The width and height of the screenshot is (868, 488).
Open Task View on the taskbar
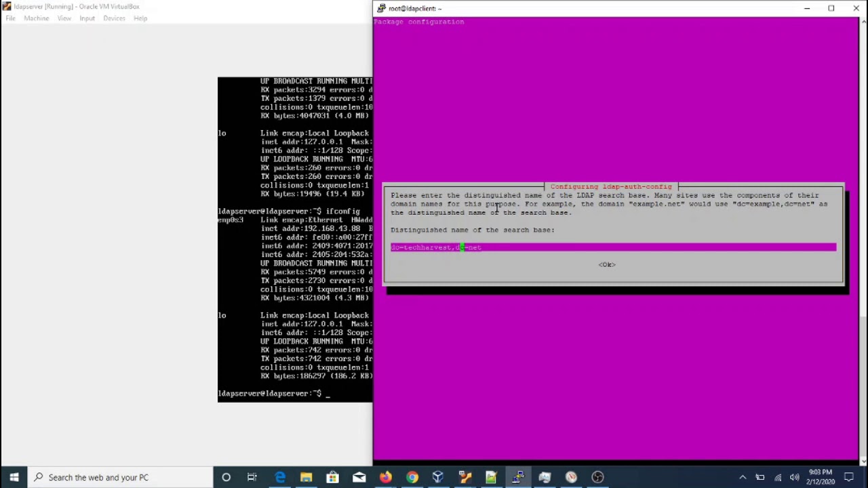tap(252, 477)
